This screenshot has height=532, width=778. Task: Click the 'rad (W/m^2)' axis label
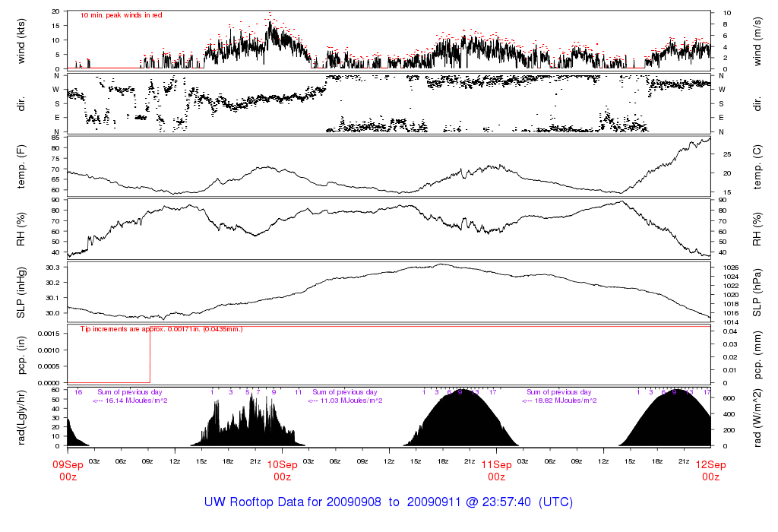coord(757,417)
